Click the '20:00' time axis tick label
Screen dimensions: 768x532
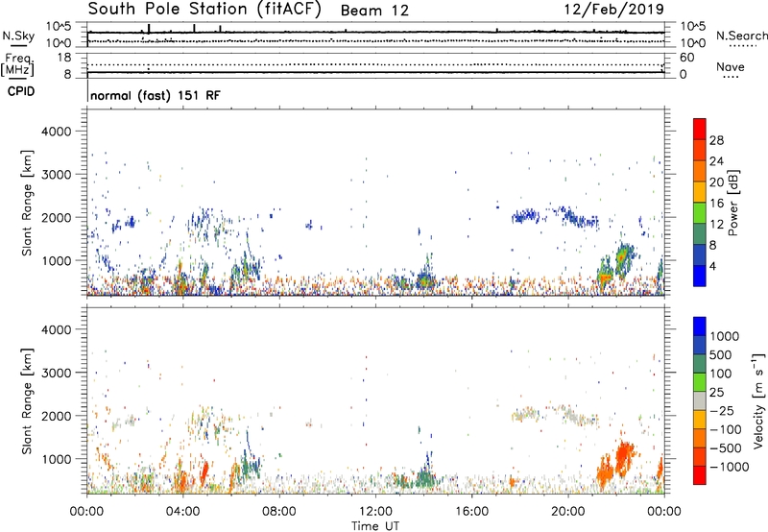[x=568, y=512]
